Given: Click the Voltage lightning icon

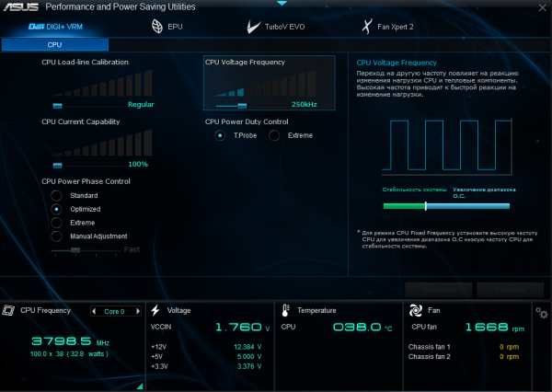Looking at the screenshot, I should click(x=155, y=310).
